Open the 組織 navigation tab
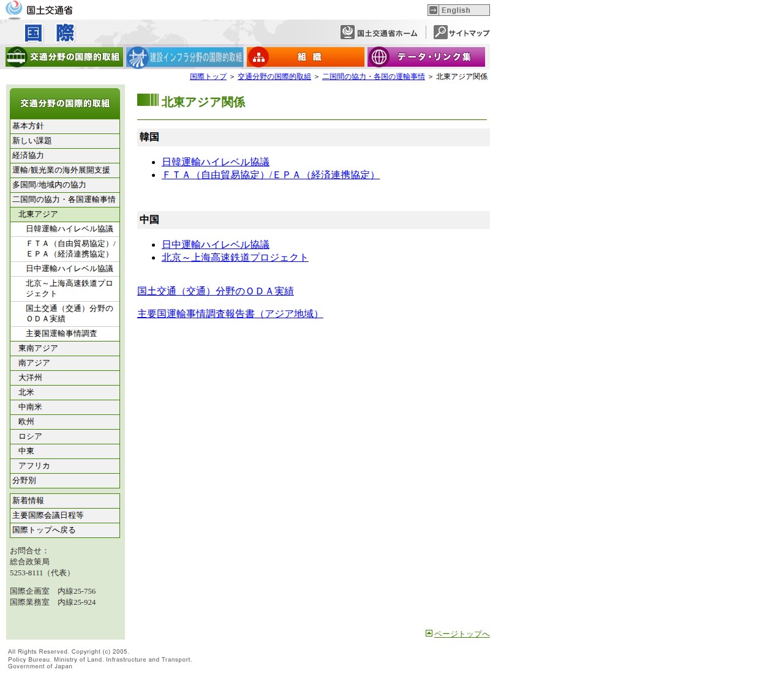Screen dimensions: 784x680 306,57
